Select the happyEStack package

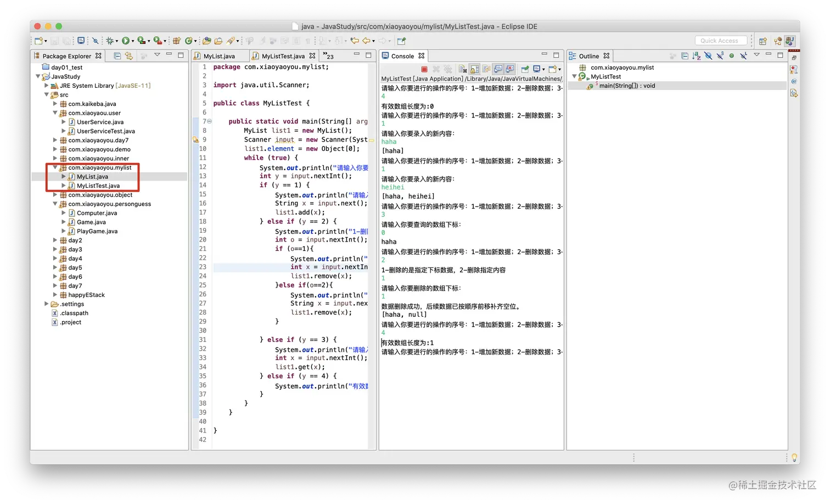pyautogui.click(x=86, y=295)
